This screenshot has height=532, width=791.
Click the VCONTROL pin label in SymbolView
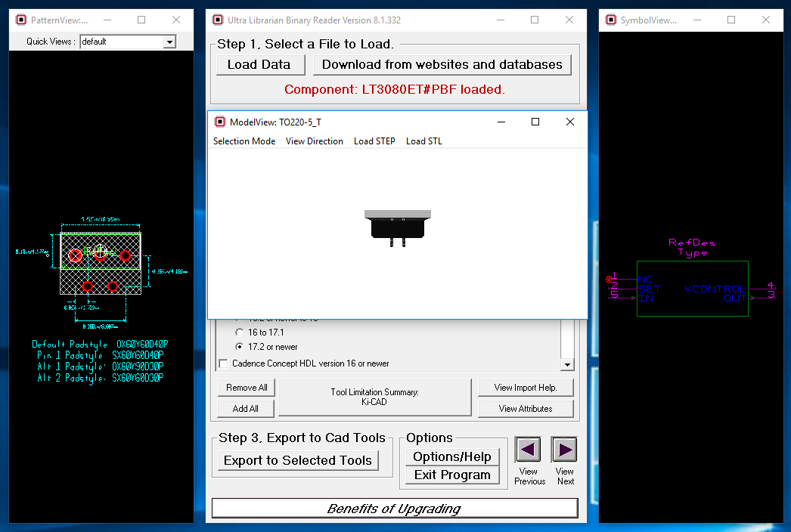click(x=715, y=289)
